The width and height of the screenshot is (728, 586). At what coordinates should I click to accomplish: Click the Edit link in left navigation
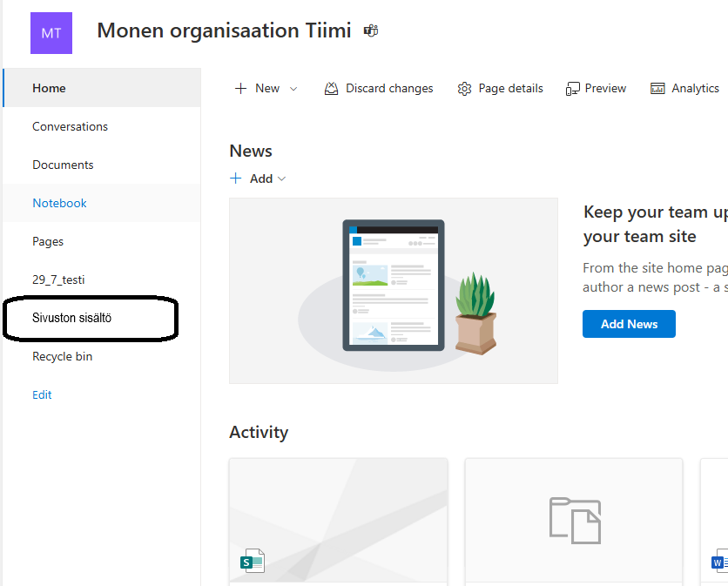(42, 394)
